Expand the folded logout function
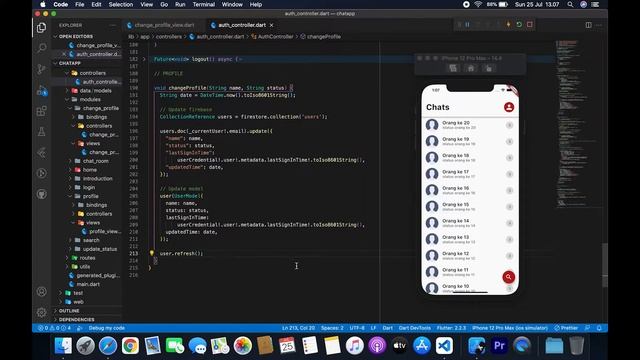 tap(144, 59)
